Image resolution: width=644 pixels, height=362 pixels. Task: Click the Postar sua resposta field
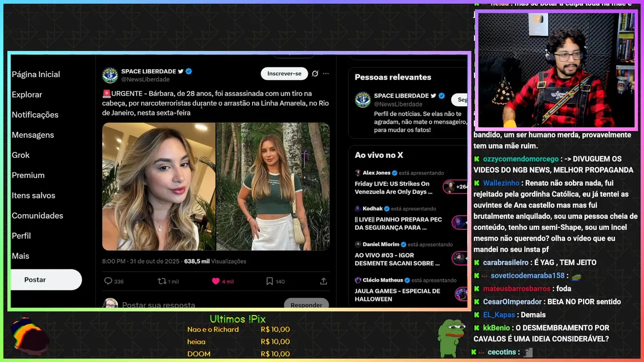click(158, 305)
